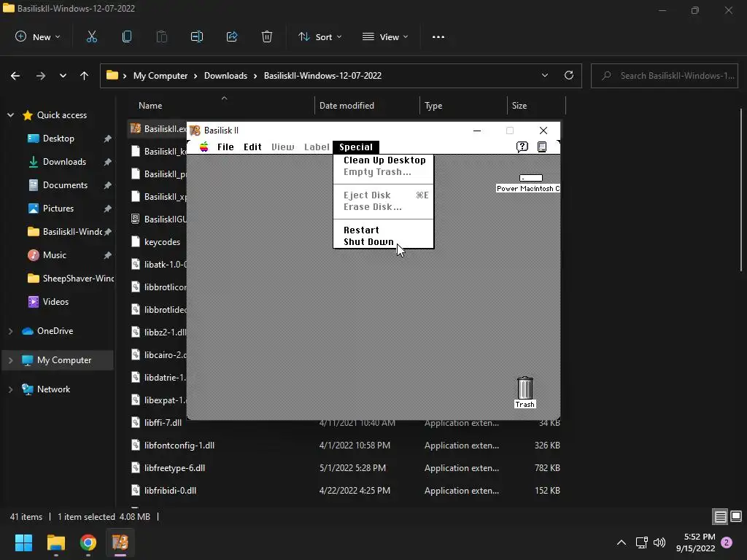Image resolution: width=747 pixels, height=560 pixels.
Task: Open the Sort dropdown menu
Action: click(320, 36)
